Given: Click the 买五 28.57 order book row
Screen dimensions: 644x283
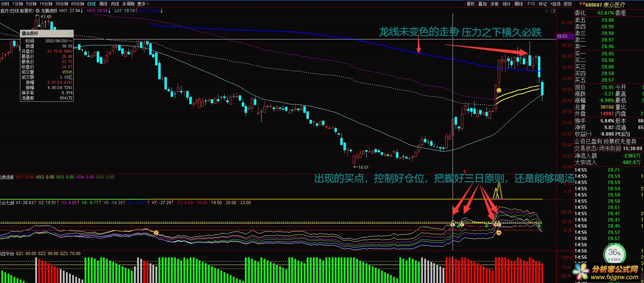Looking at the screenshot, I should pos(608,80).
